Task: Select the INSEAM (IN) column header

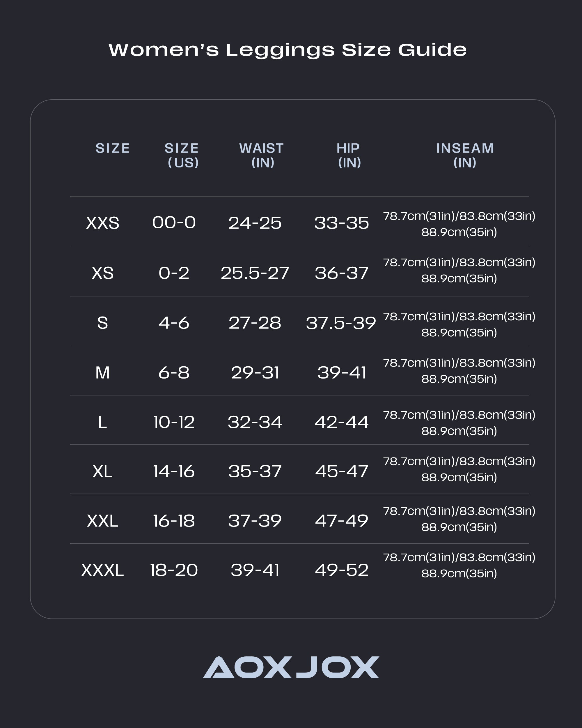Action: (x=465, y=155)
